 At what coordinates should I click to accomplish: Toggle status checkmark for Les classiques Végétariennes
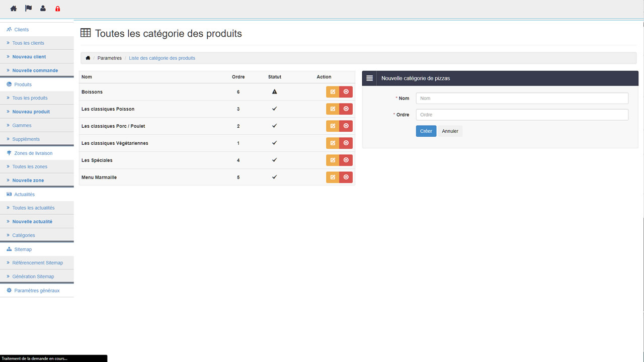click(274, 143)
